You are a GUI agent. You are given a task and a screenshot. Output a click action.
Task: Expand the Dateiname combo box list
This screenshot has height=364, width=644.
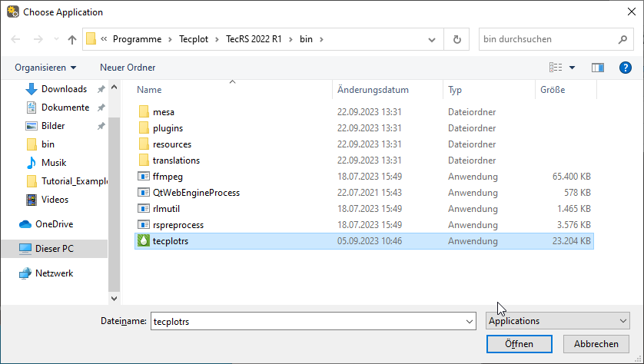pos(470,321)
